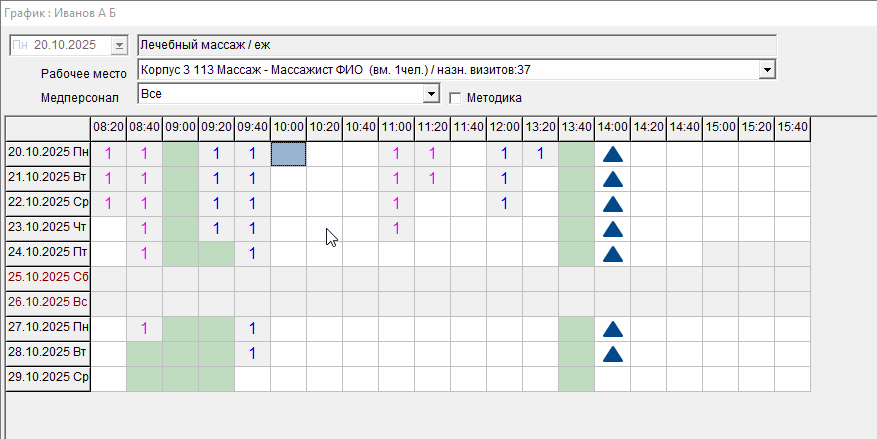
Task: Select the blue triangle for 24.10.2025 Пт
Action: pos(612,254)
